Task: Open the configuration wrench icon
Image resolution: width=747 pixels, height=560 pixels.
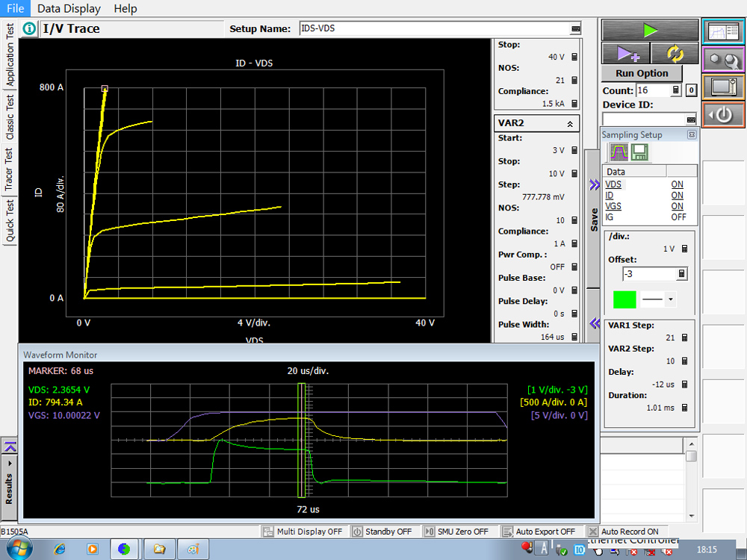Action: pos(722,59)
